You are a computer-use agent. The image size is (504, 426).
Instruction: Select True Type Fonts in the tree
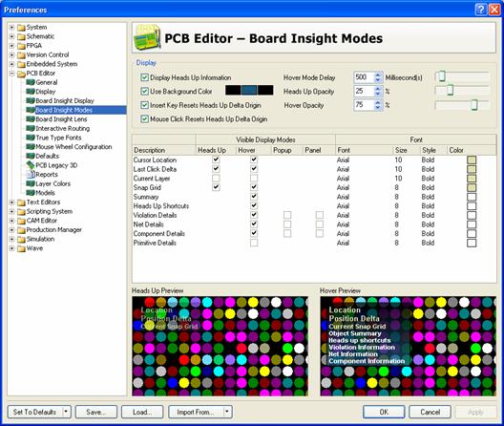pos(58,138)
